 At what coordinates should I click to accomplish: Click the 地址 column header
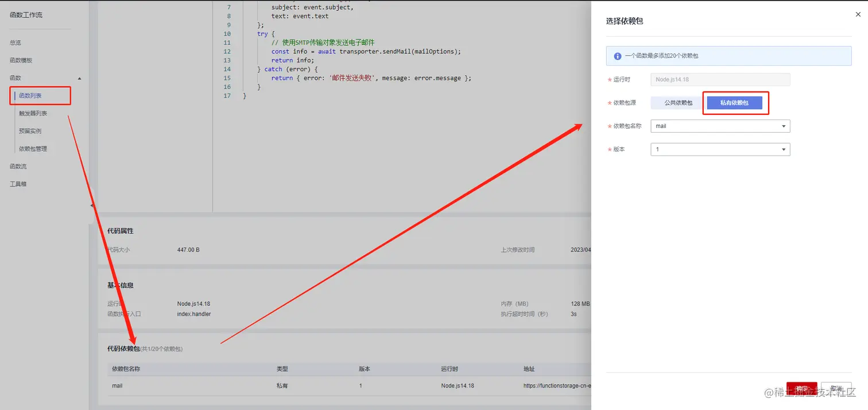pos(529,369)
